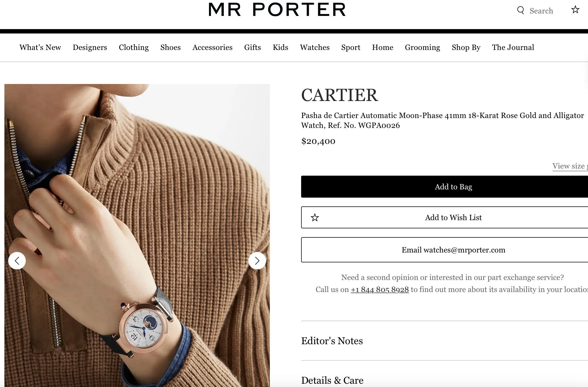The width and height of the screenshot is (588, 387).
Task: Open the Shop By menu
Action: [x=466, y=47]
